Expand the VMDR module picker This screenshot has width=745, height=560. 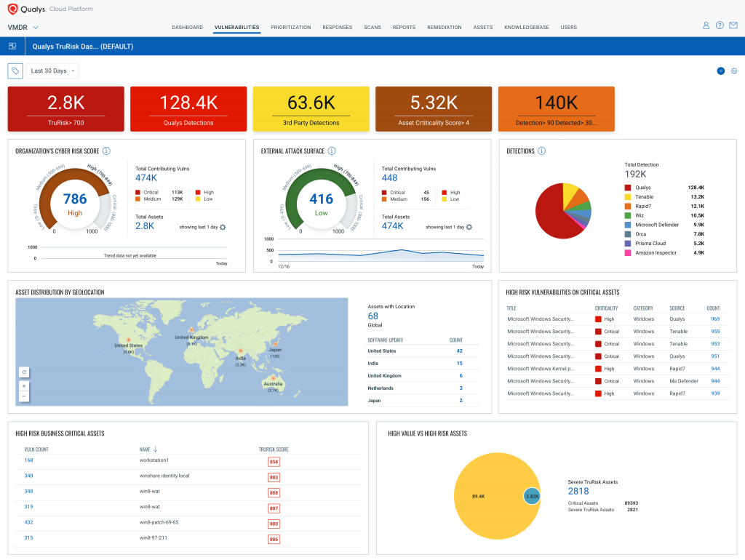36,28
